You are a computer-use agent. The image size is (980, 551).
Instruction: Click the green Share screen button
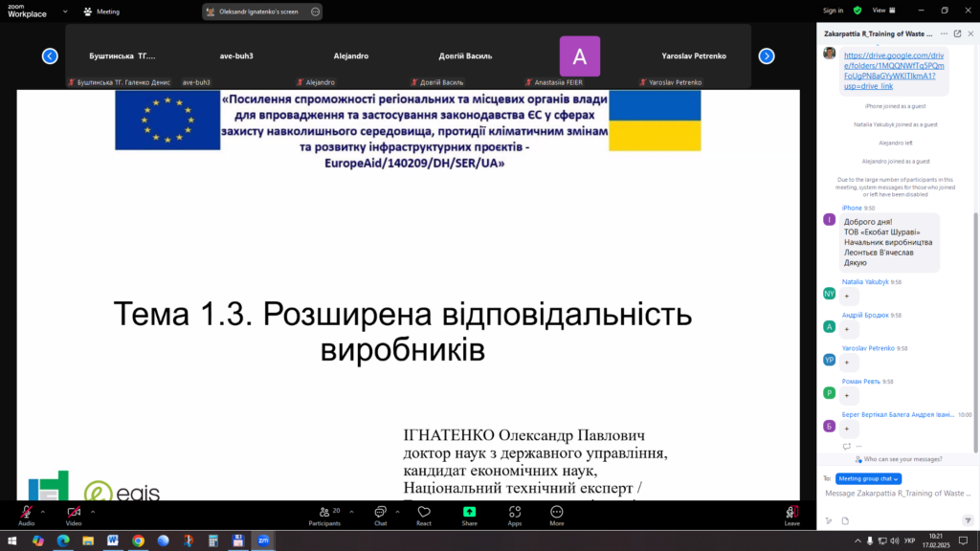(x=469, y=516)
